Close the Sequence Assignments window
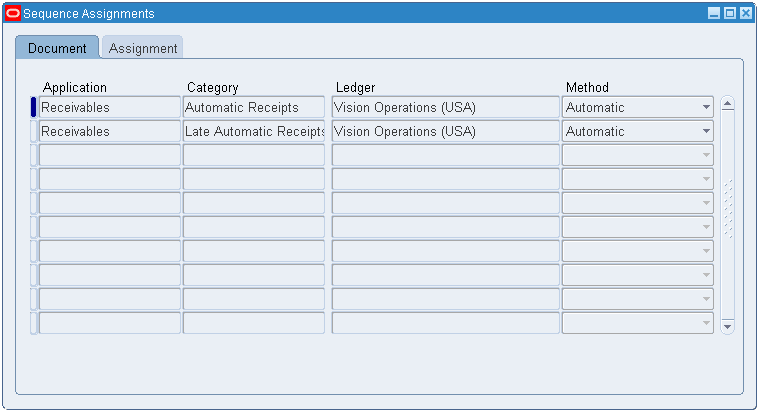This screenshot has height=411, width=759. [x=746, y=13]
